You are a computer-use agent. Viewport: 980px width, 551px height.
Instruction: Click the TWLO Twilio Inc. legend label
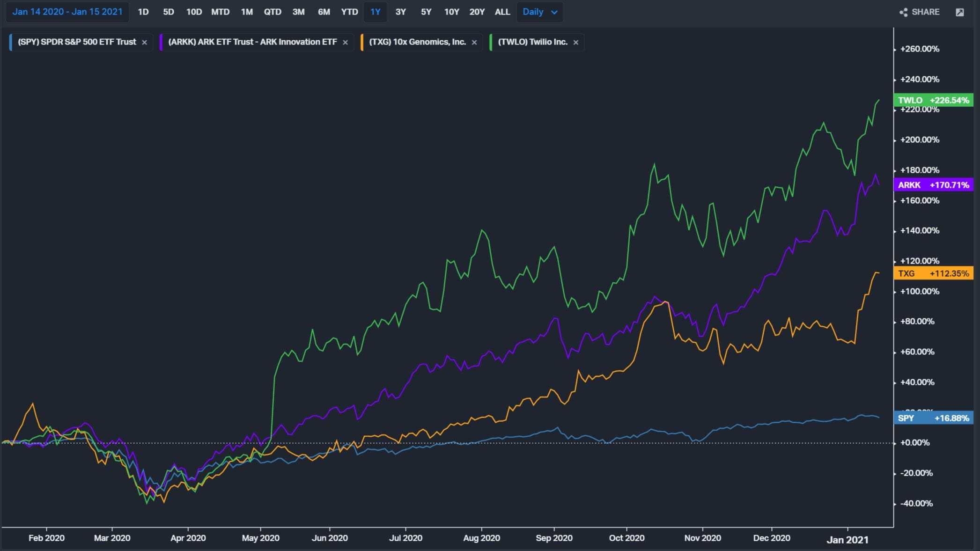[532, 42]
